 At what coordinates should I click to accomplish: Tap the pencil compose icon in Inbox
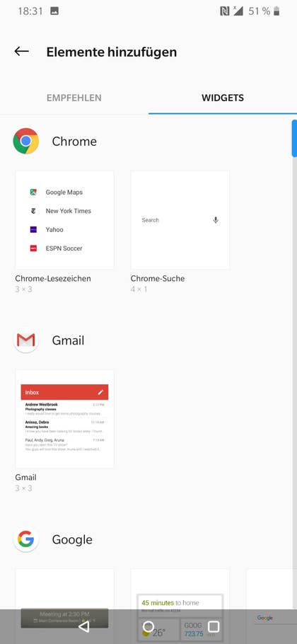click(101, 392)
